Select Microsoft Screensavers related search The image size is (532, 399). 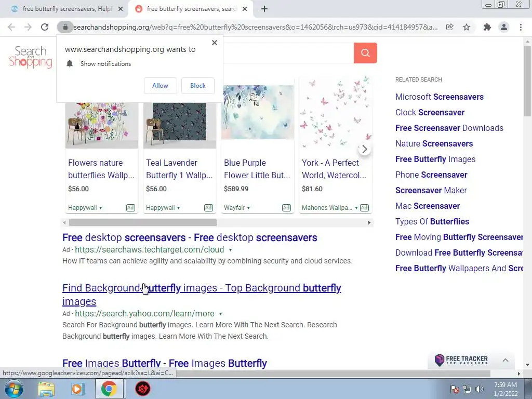[x=440, y=97]
